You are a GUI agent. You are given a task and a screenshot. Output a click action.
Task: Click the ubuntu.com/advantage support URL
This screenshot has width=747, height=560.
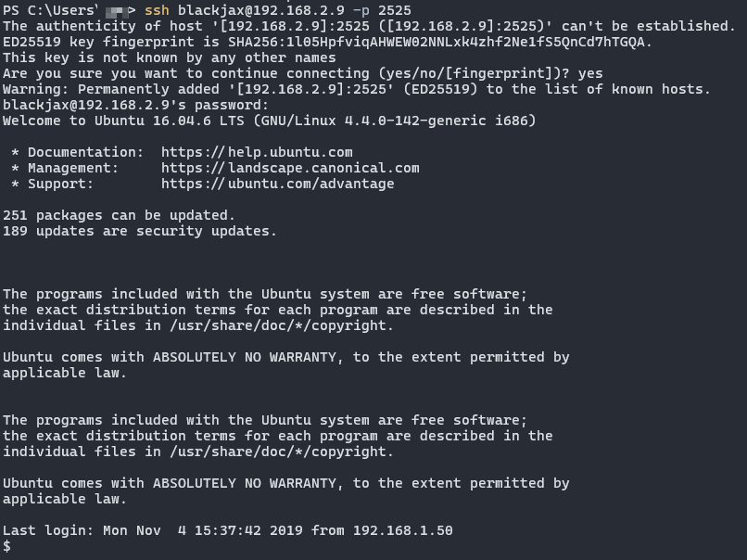(277, 184)
